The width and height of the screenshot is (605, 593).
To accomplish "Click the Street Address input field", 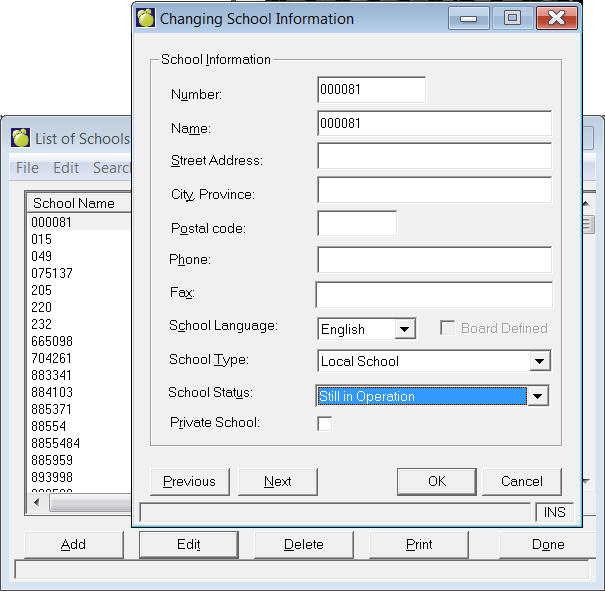I will 434,157.
